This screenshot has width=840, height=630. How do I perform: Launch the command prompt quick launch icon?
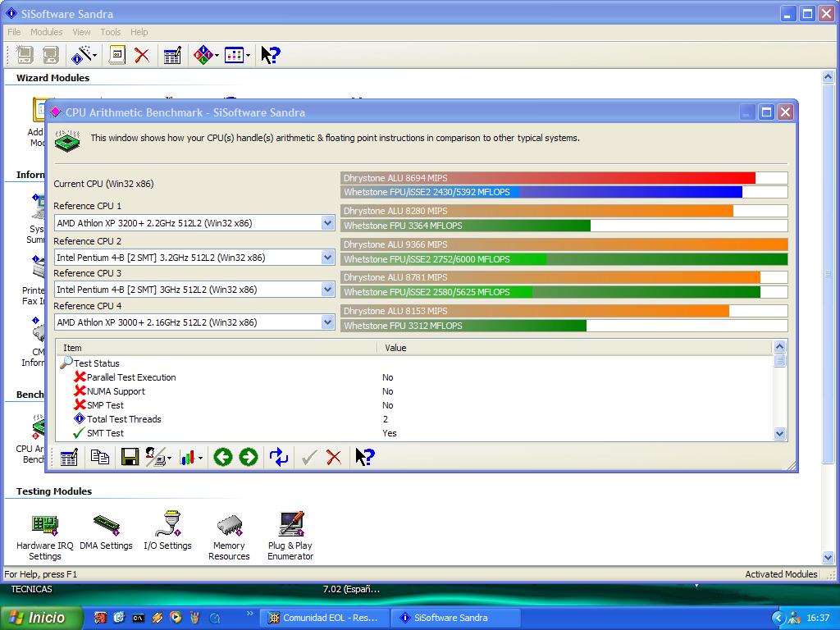[x=138, y=618]
